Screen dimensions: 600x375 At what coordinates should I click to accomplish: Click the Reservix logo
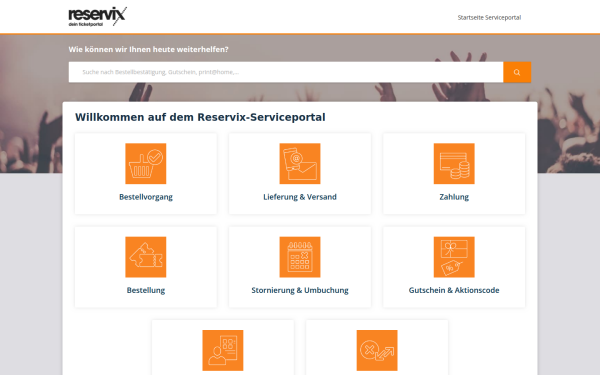[98, 17]
